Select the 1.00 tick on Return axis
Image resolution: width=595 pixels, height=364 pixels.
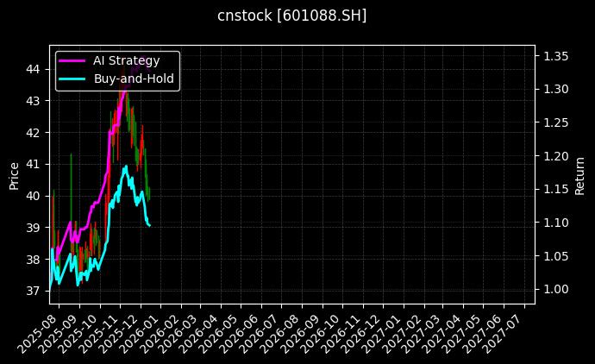click(x=555, y=290)
